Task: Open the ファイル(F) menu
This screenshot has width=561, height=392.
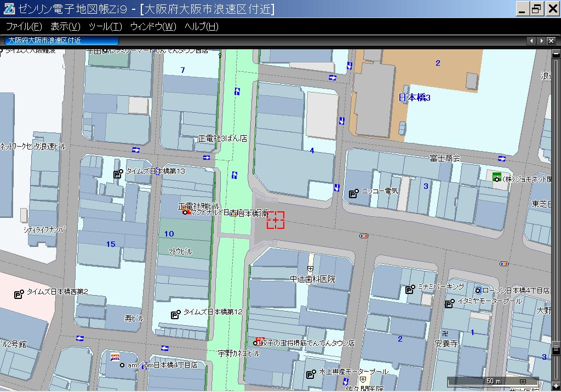Action: tap(24, 26)
